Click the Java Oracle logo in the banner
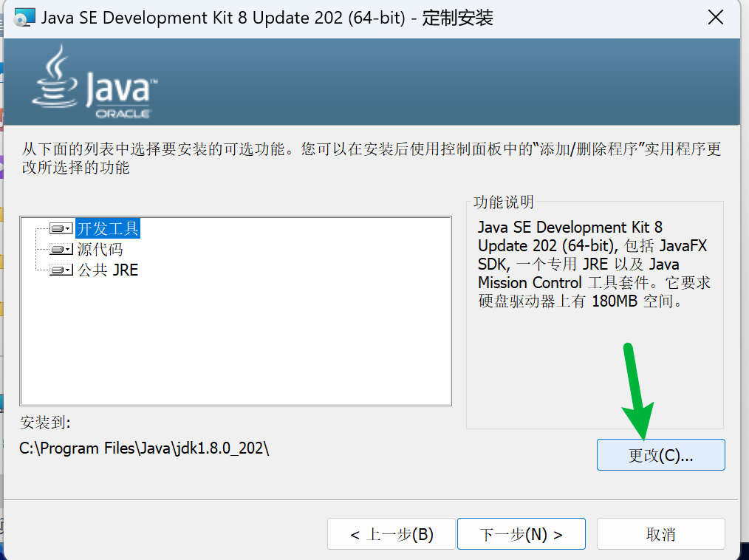 click(x=95, y=83)
